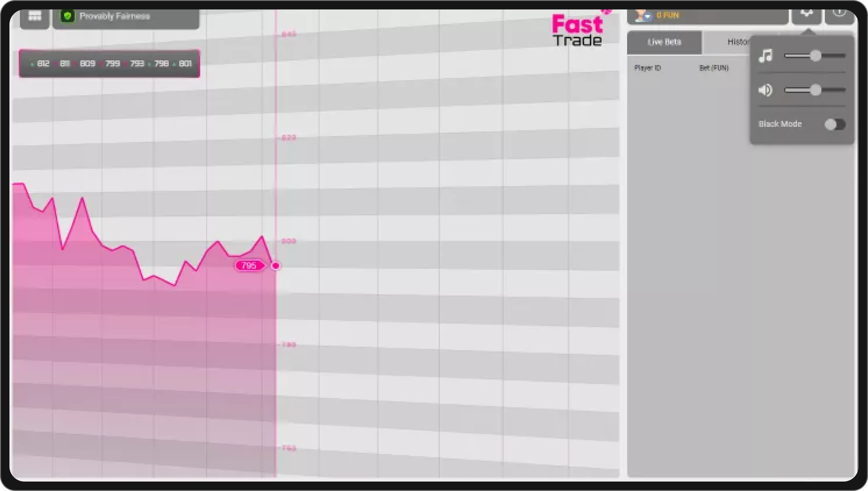This screenshot has width=868, height=491.
Task: Toggle the music slider knob to mute
Action: click(816, 56)
